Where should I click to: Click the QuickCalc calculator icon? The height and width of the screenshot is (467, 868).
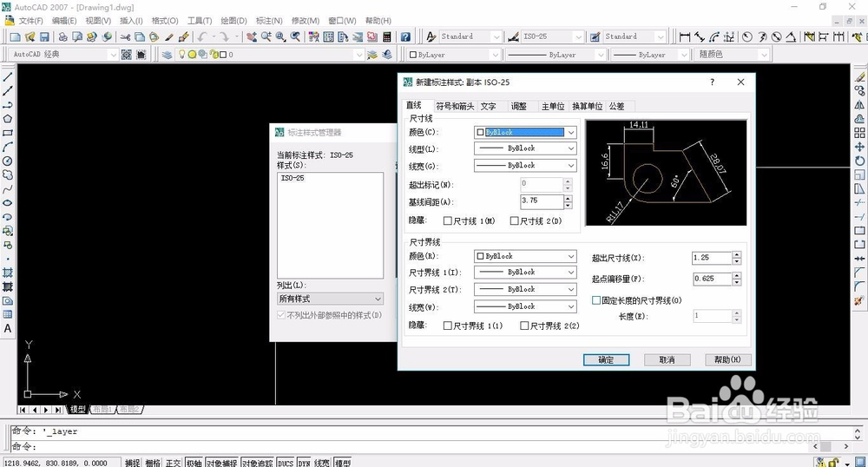coord(387,36)
